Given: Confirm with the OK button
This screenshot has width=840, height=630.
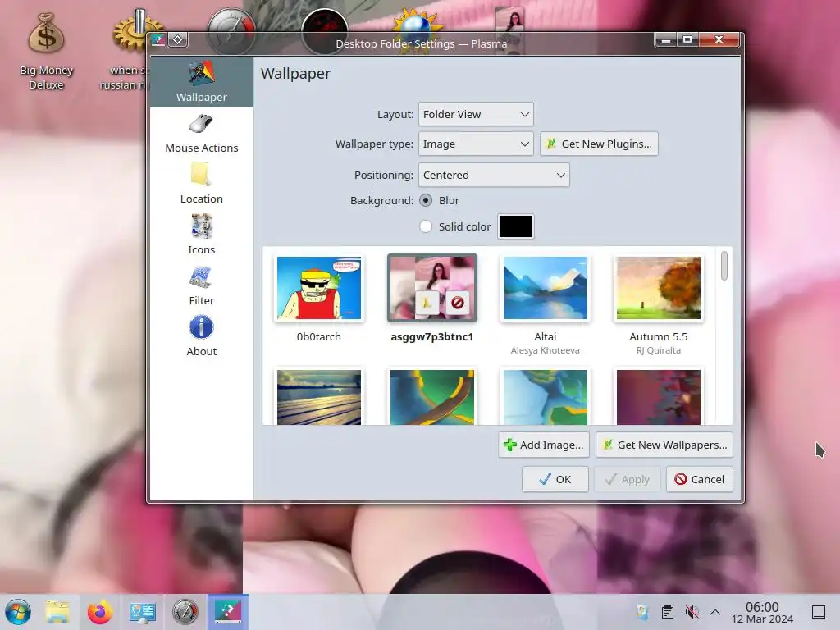Looking at the screenshot, I should (x=555, y=479).
